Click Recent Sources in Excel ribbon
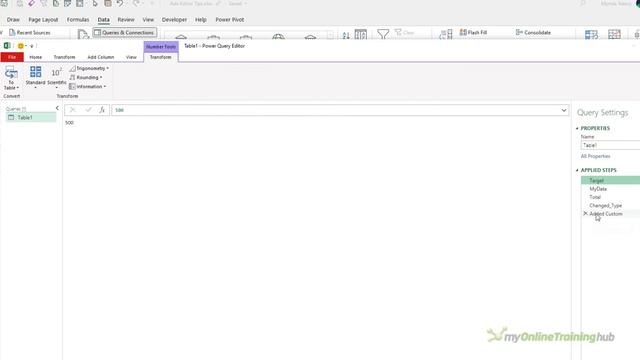This screenshot has width=640, height=360. tap(30, 33)
